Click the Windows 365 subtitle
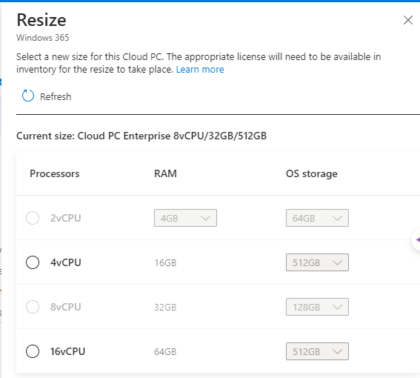 pyautogui.click(x=43, y=37)
